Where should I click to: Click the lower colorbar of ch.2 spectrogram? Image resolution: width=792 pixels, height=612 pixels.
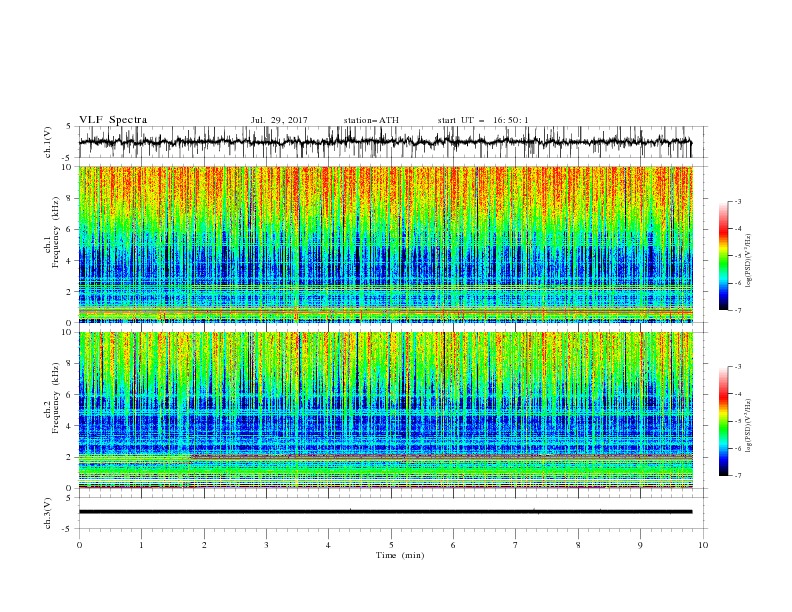coord(723,421)
